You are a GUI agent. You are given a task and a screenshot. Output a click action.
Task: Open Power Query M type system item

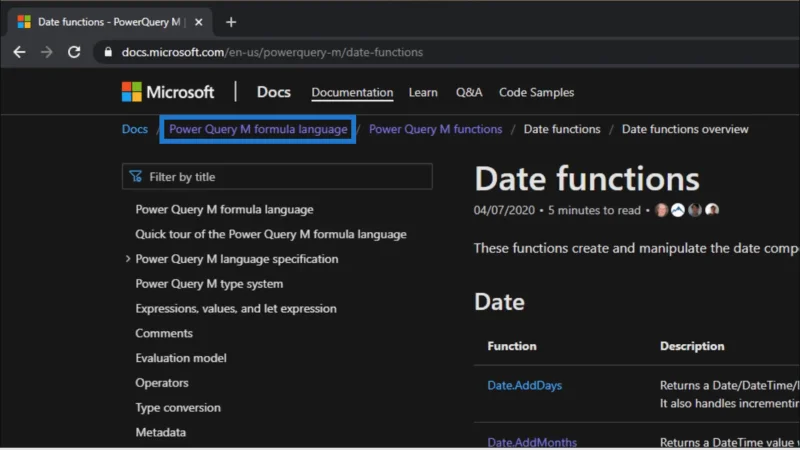click(209, 284)
